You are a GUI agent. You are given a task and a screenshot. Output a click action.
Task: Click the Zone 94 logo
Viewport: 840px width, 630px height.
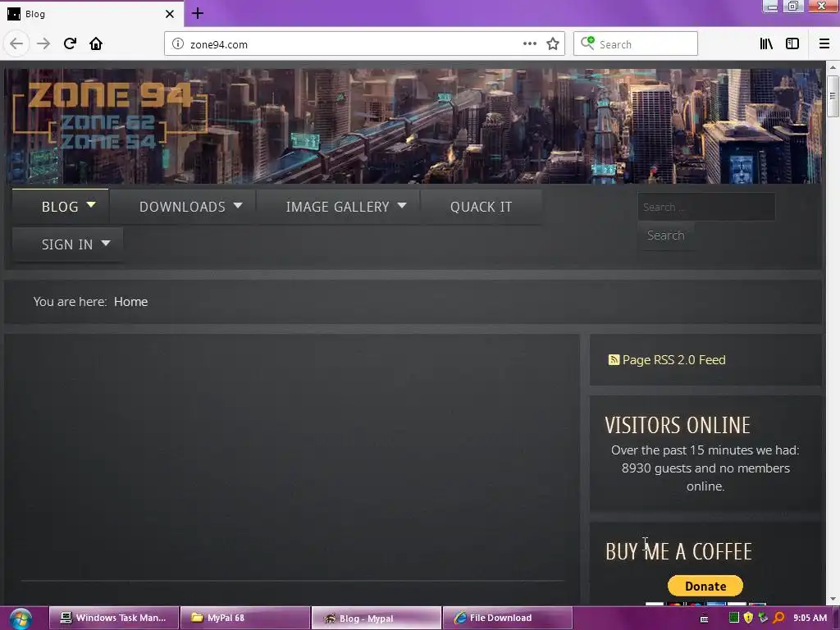(x=110, y=115)
